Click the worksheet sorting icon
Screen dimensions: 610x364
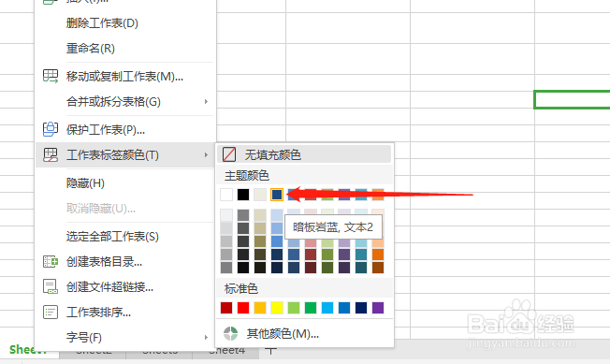point(51,312)
